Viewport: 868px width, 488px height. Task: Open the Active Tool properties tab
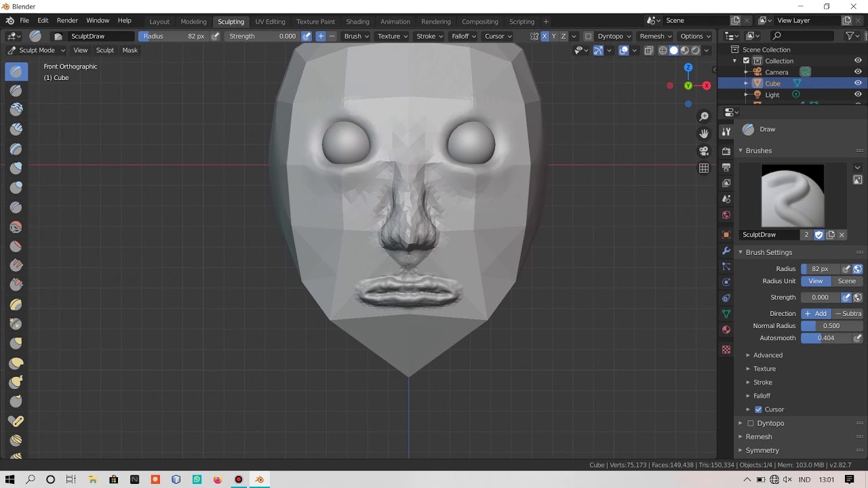click(726, 131)
